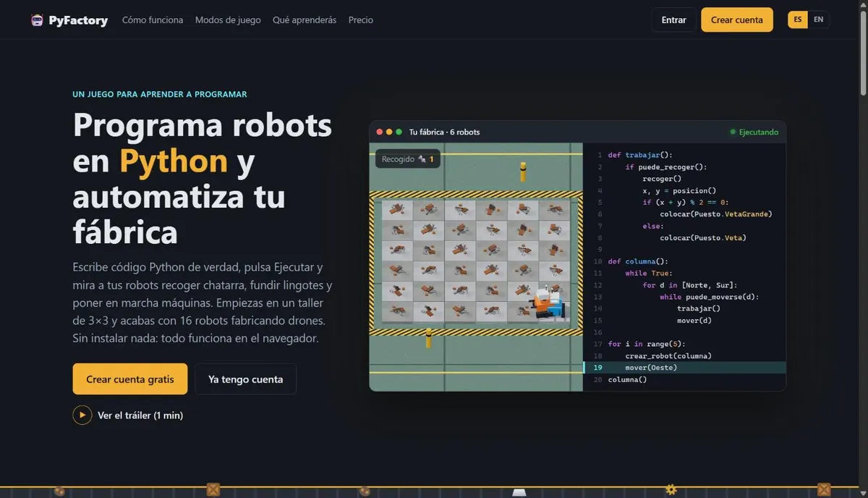Click the PyFactory brand name
The height and width of the screenshot is (498, 868).
coord(78,20)
